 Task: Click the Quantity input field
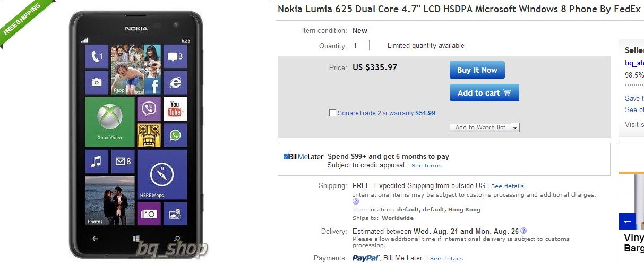pyautogui.click(x=360, y=46)
